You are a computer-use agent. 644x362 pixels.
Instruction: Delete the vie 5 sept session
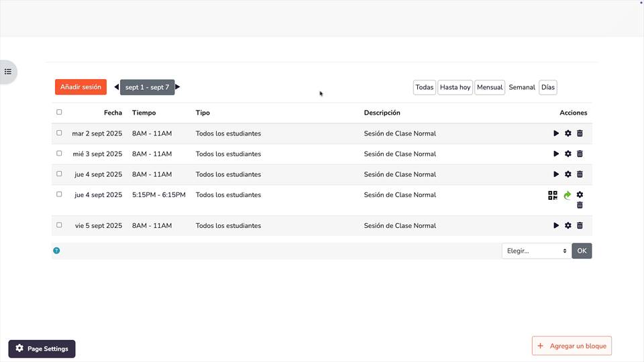coord(580,226)
